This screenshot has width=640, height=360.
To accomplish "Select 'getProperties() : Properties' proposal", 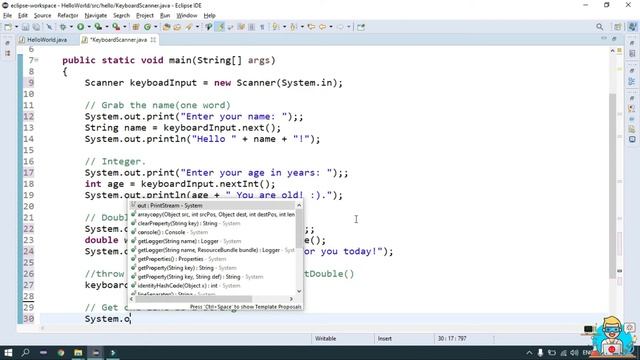I will click(212, 259).
